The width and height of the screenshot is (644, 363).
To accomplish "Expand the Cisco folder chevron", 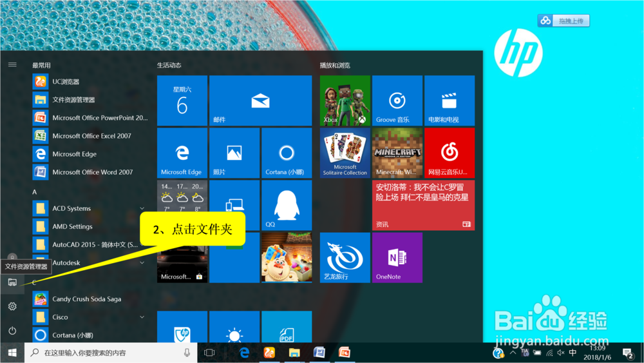I will coord(142,317).
